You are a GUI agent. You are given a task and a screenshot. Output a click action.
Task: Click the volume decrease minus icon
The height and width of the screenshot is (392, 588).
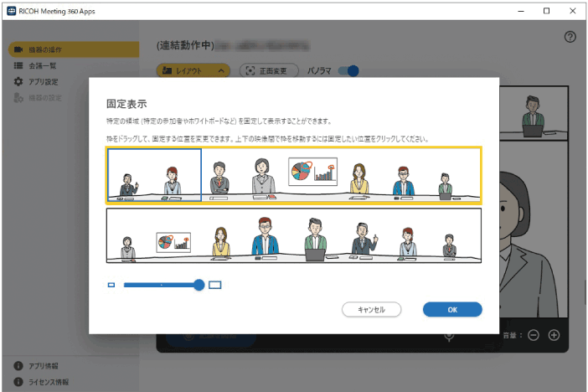534,335
